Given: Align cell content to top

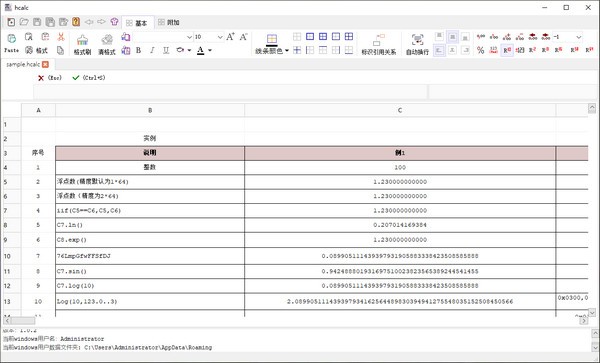Looking at the screenshot, I should point(439,37).
